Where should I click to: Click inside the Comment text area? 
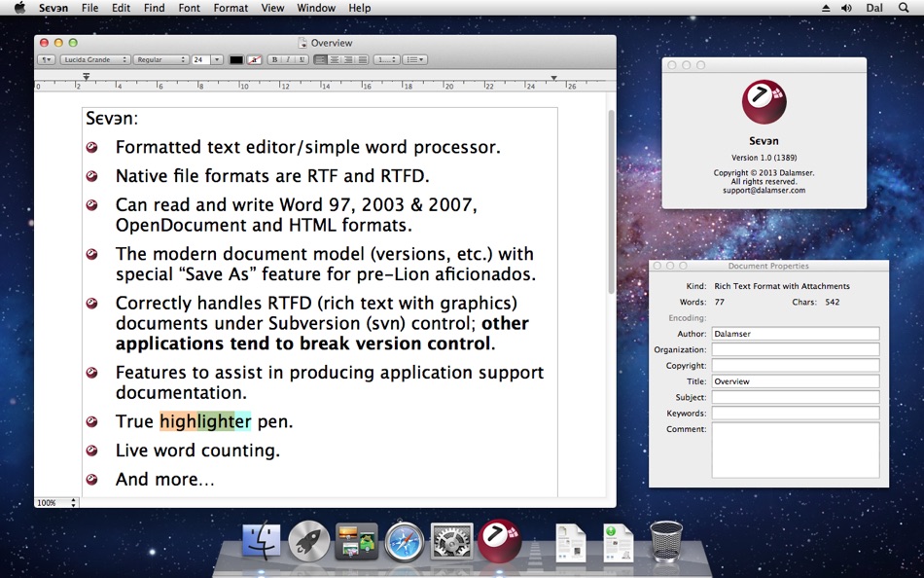click(796, 450)
